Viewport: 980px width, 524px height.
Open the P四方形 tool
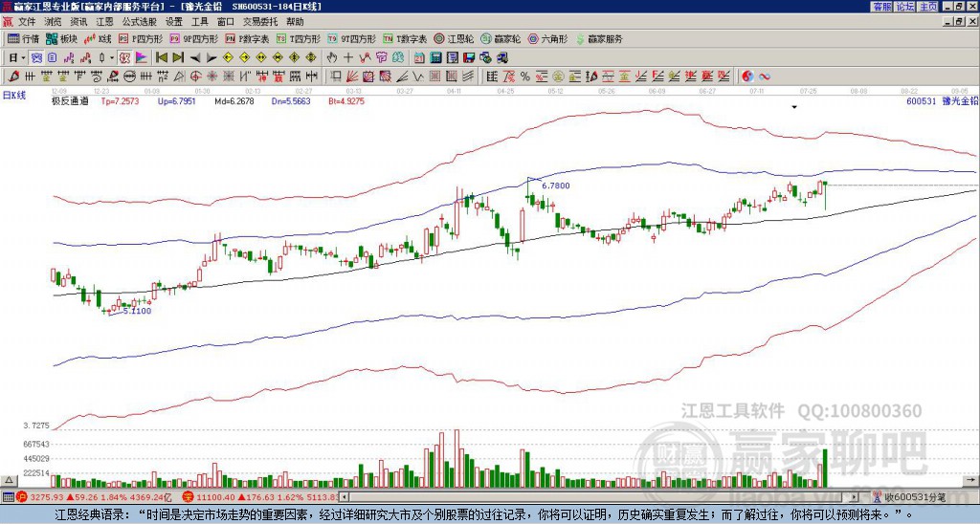[141, 38]
